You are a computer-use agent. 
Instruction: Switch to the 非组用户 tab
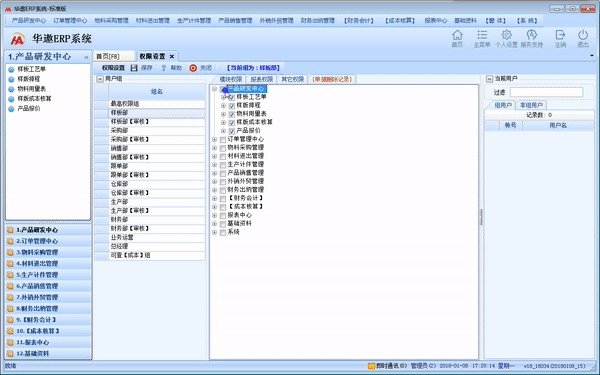[531, 105]
